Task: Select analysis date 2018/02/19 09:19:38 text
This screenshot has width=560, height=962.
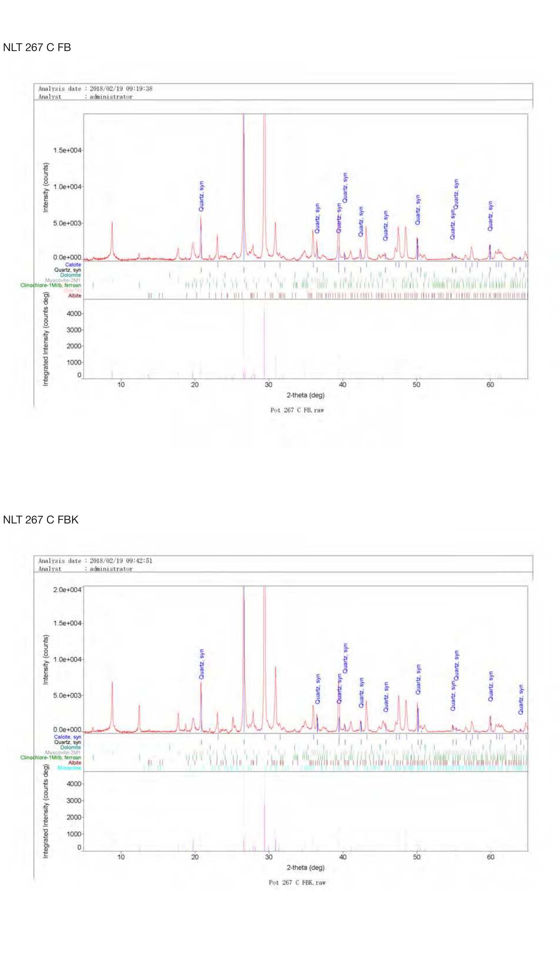Action: (x=121, y=89)
